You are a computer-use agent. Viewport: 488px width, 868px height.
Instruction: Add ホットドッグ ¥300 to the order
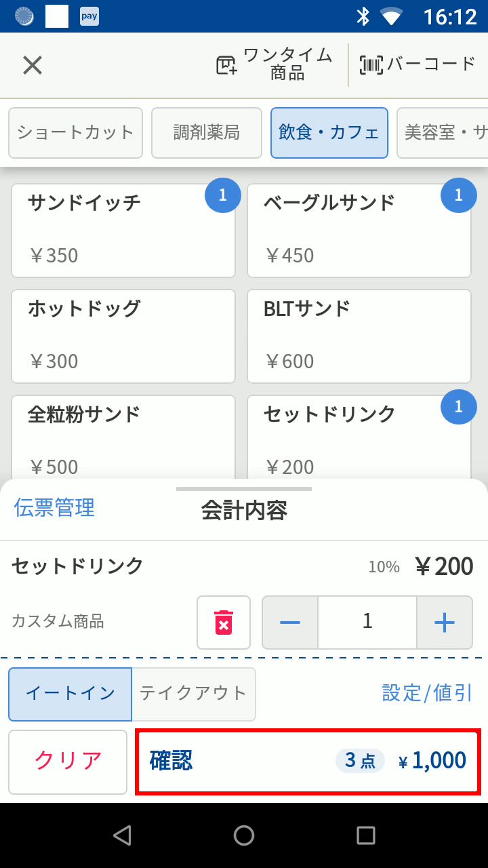pyautogui.click(x=123, y=336)
